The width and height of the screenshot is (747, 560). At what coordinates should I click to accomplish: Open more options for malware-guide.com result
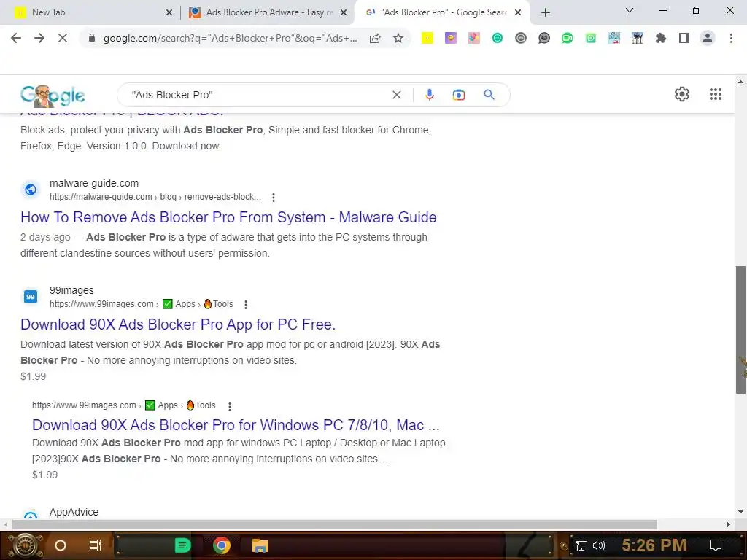tap(274, 197)
